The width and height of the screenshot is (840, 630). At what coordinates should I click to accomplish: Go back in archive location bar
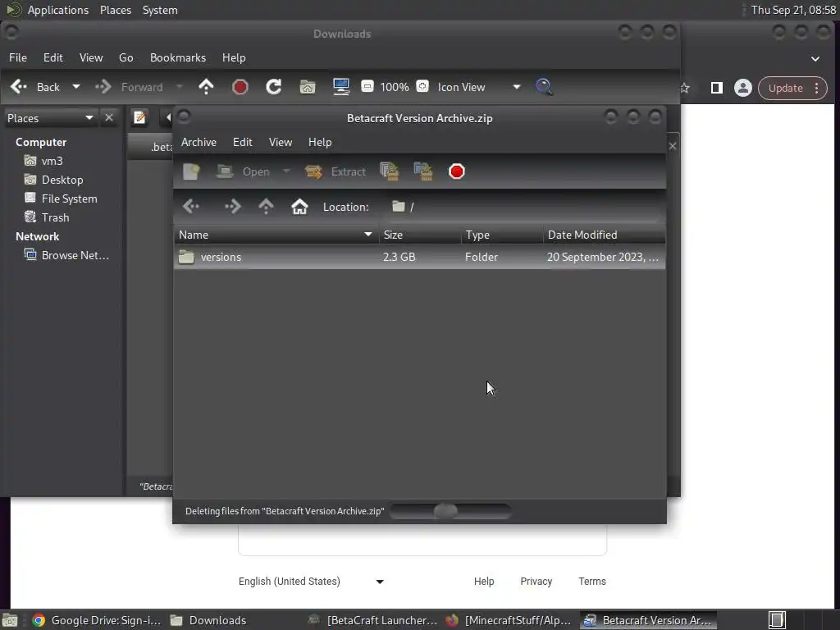pos(190,207)
